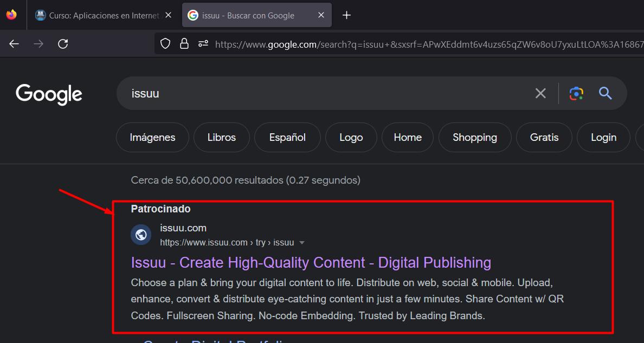Close the issuu - Buscar con Google tab
The image size is (644, 343).
321,15
